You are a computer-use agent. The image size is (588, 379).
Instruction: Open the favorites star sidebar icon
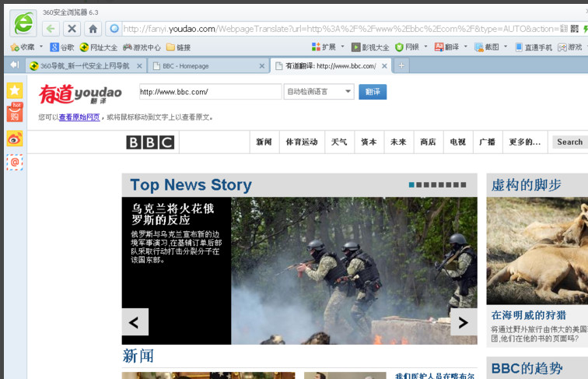tap(14, 90)
